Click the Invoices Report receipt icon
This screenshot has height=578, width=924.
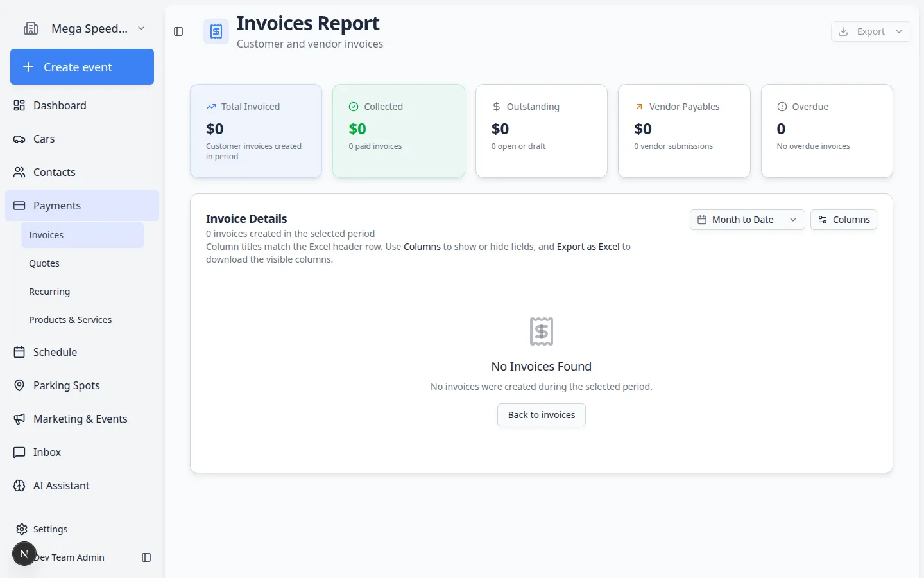pos(216,31)
